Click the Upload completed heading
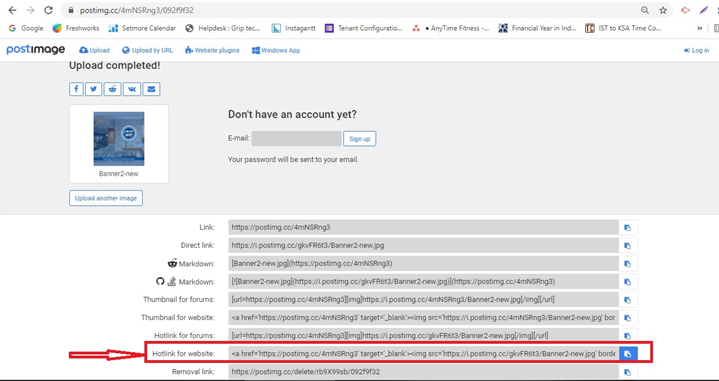 (115, 66)
